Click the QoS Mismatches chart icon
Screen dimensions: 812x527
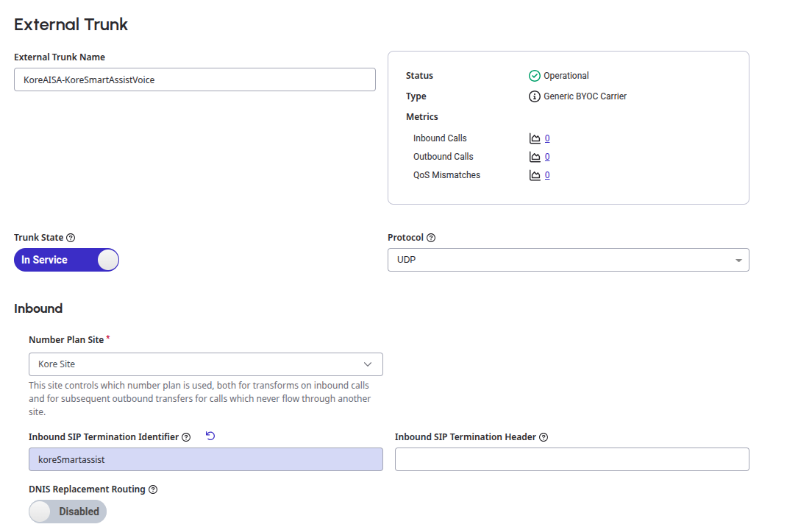tap(535, 175)
